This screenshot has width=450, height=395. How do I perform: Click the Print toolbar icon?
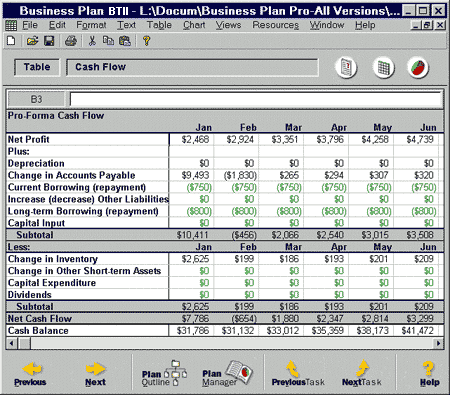click(71, 41)
